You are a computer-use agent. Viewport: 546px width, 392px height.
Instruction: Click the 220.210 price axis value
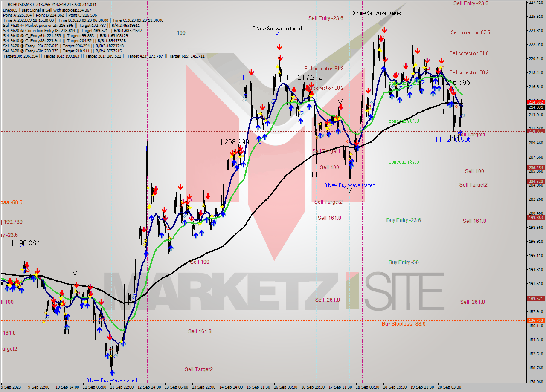(536, 59)
